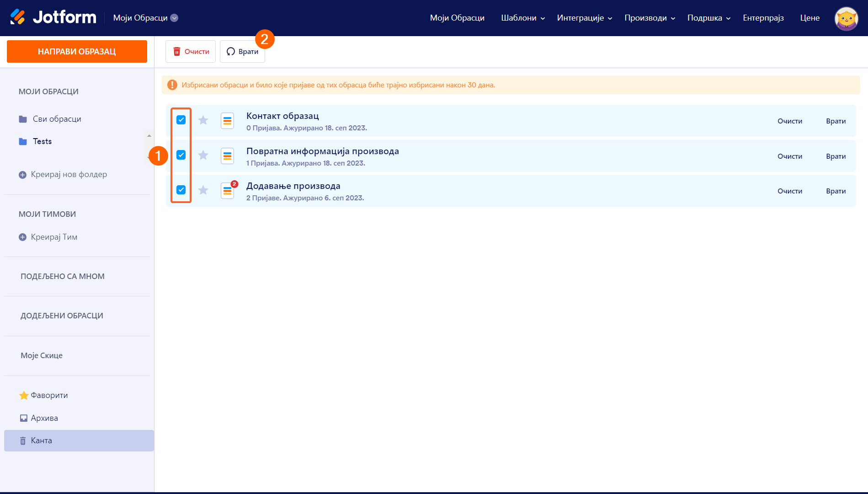
Task: Click the folder icon of Сви обрасци
Action: (x=23, y=119)
